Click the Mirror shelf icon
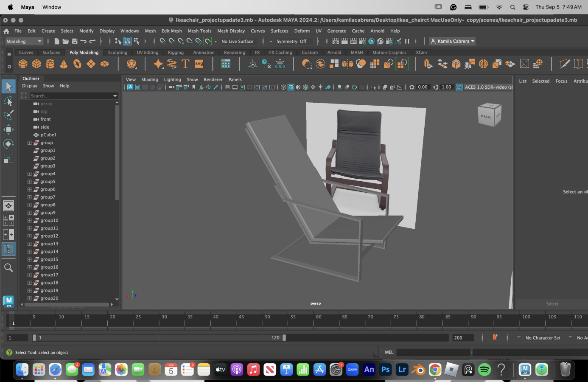Image resolution: width=588 pixels, height=382 pixels. coord(347,64)
